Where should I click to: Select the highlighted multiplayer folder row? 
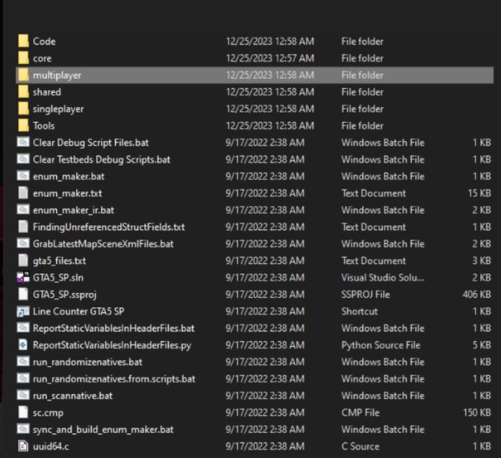click(x=255, y=75)
